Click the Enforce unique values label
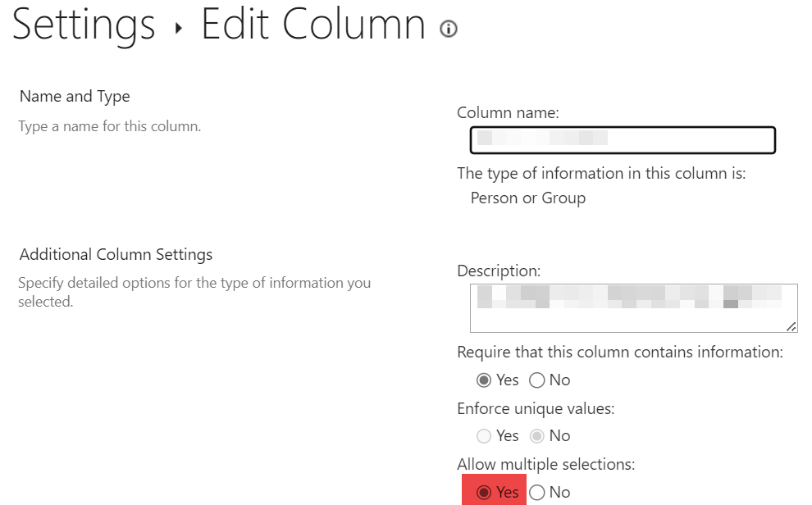 click(x=535, y=408)
